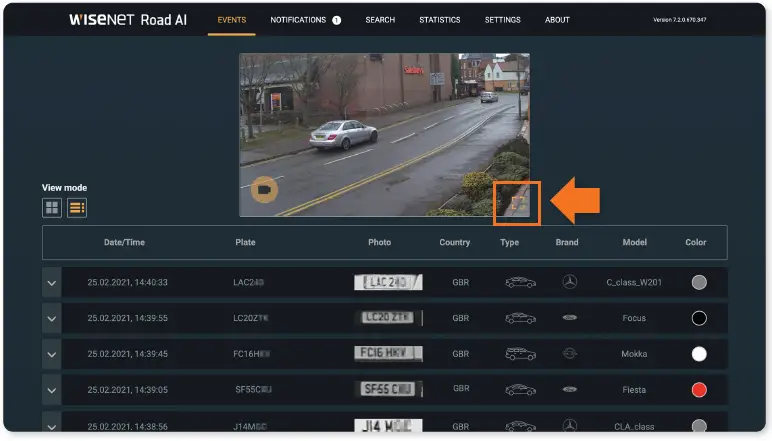Image resolution: width=772 pixels, height=441 pixels.
Task: Sort by Date/Time column header
Action: (x=124, y=242)
